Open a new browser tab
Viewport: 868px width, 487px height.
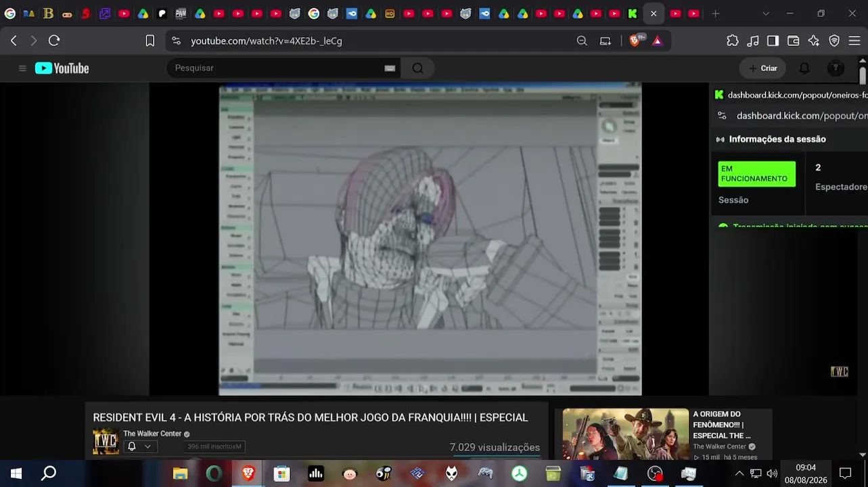(x=716, y=14)
